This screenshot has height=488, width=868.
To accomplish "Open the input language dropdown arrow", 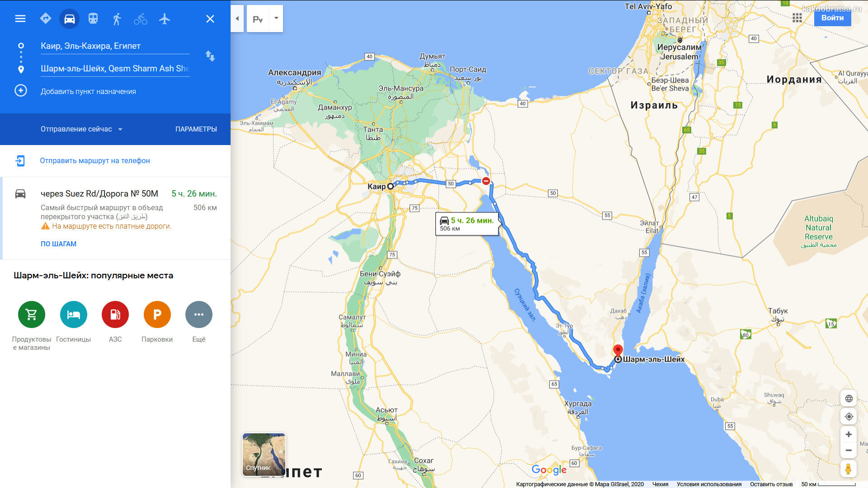I will (276, 19).
